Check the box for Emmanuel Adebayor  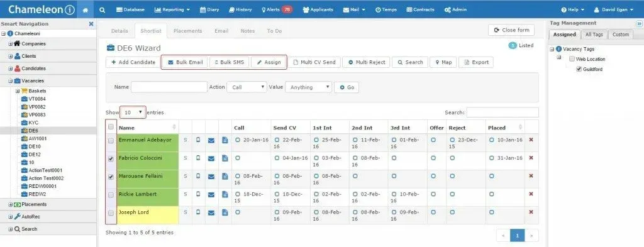(x=111, y=141)
